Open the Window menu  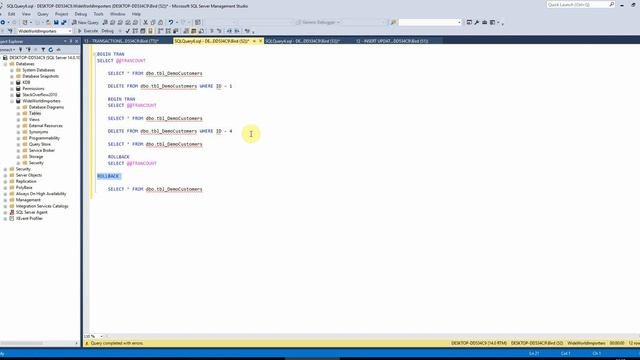click(118, 14)
